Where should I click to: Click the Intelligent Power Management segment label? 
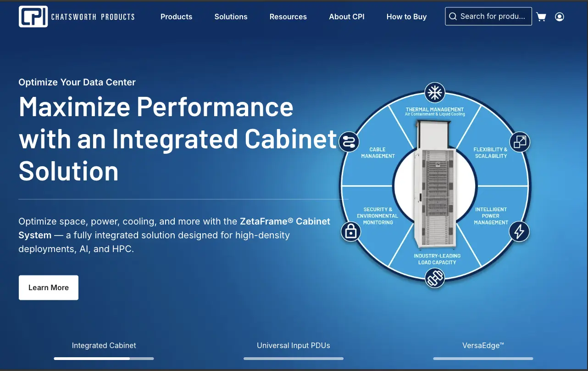tap(491, 216)
